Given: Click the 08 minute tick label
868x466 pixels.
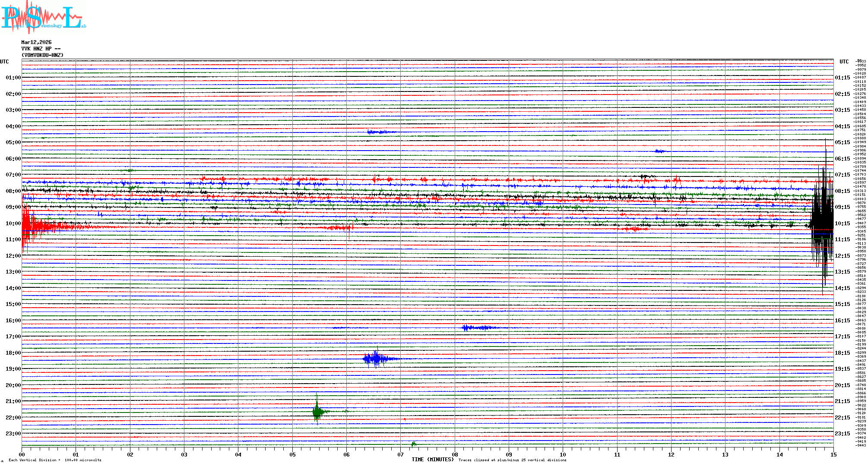Looking at the screenshot, I should click(454, 454).
